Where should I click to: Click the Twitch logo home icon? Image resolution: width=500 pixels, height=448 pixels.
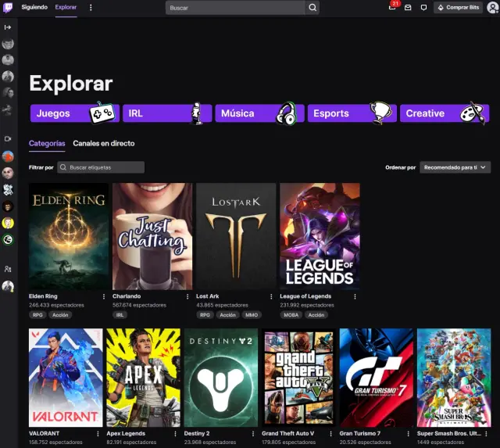(x=8, y=7)
